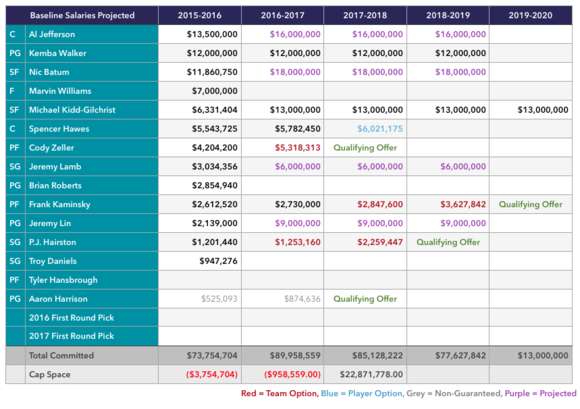The image size is (580, 409).
Task: Click Michael Kidd-Gilchrist's 2019-2020 salary cell
Action: point(530,110)
